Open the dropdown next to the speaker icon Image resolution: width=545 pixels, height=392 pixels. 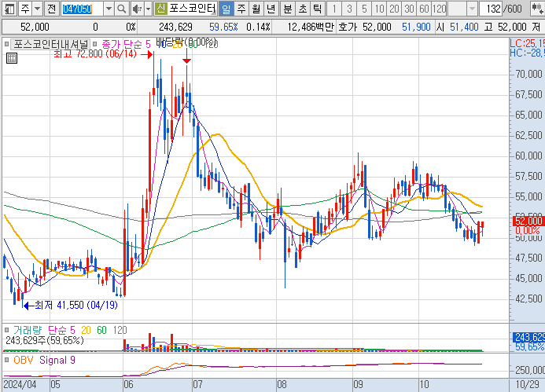point(148,9)
